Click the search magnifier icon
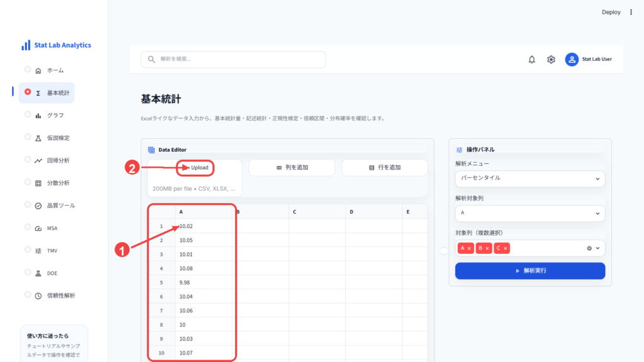Screen dimensions: 644x362 (x=152, y=59)
